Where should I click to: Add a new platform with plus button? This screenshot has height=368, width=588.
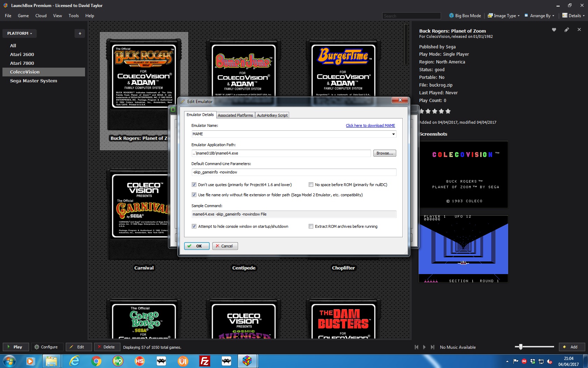click(x=80, y=33)
